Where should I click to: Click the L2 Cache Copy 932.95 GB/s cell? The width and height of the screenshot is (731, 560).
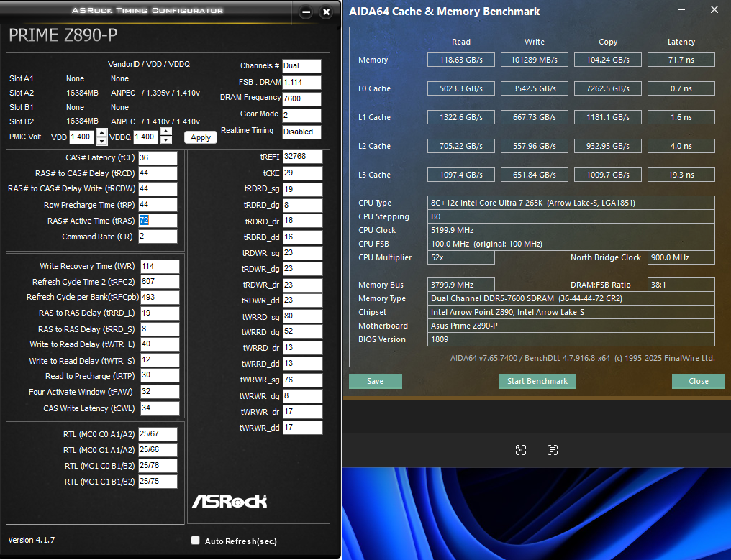(x=608, y=146)
